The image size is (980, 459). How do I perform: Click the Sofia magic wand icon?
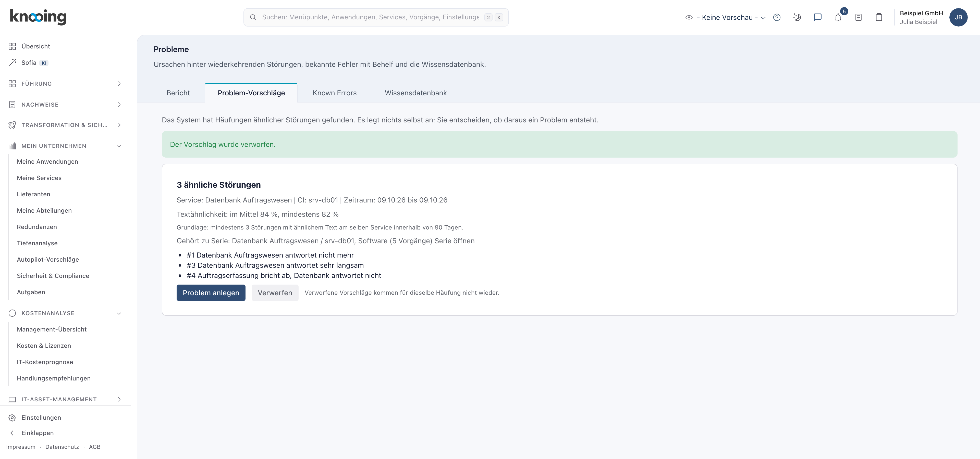[x=13, y=62]
